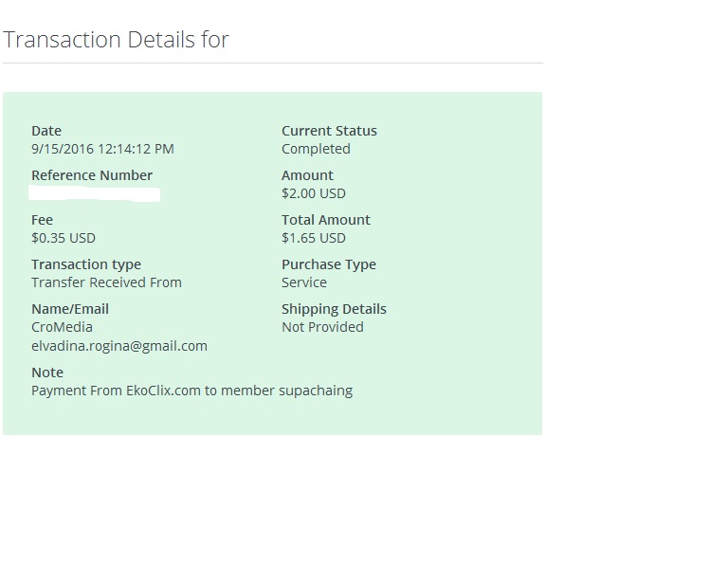Click the Reference Number label
The width and height of the screenshot is (728, 582).
(92, 175)
